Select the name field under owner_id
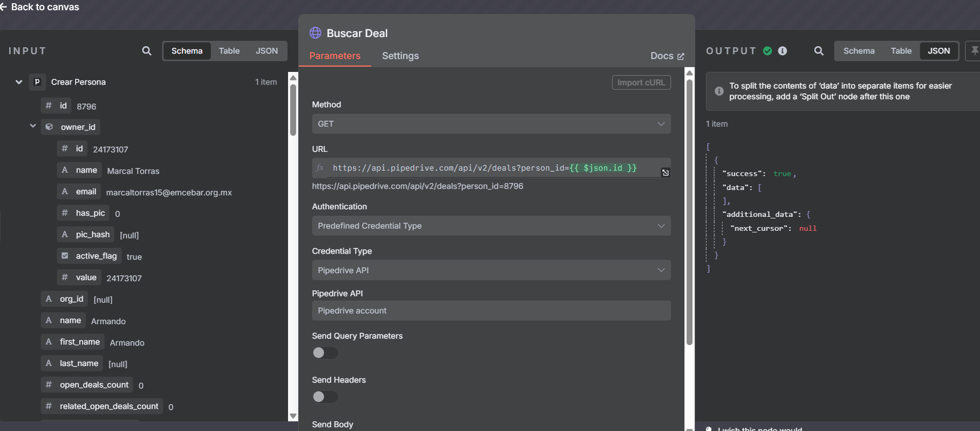 79,170
